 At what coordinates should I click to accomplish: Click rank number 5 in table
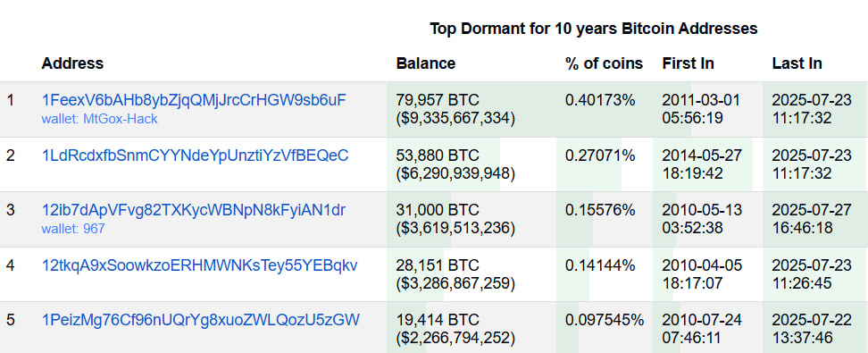11,320
